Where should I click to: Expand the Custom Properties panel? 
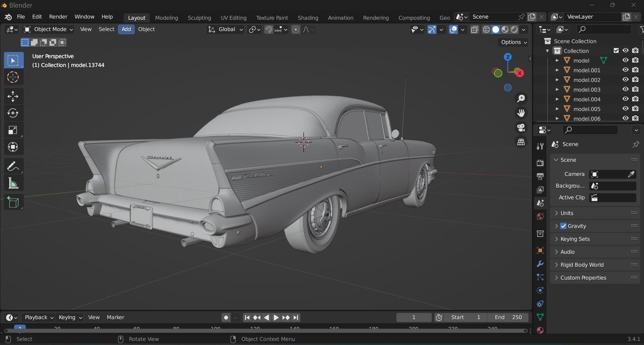click(595, 278)
